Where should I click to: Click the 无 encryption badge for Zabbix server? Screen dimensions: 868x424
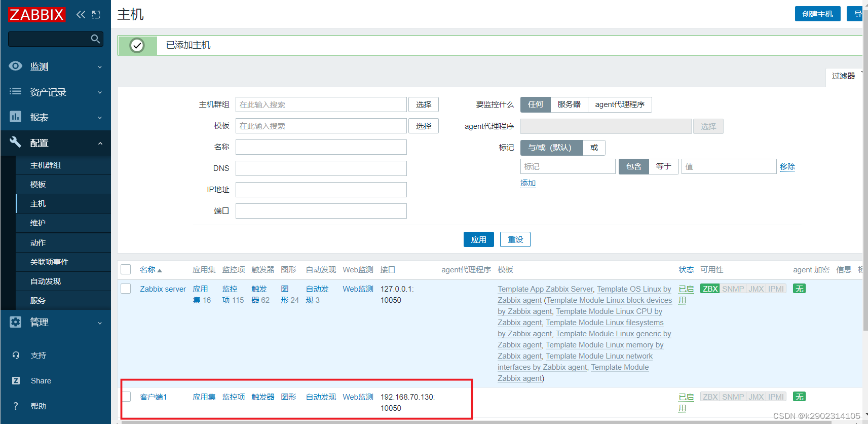pyautogui.click(x=800, y=289)
